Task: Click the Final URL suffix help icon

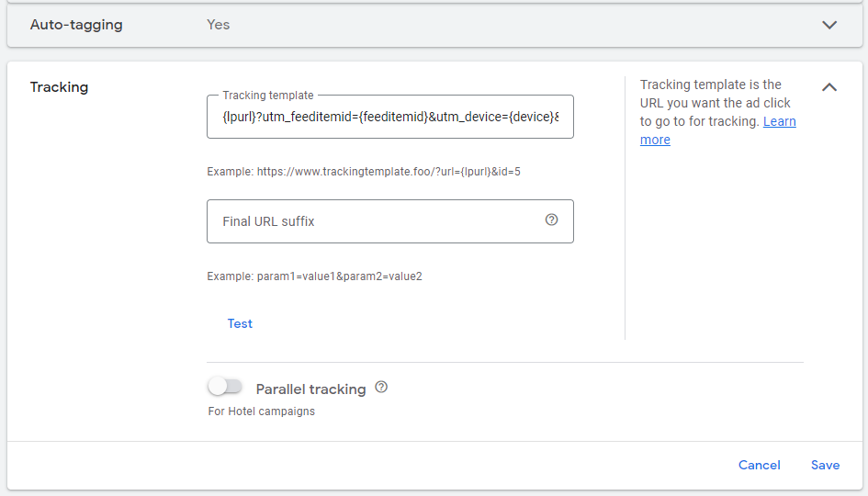Action: 551,220
